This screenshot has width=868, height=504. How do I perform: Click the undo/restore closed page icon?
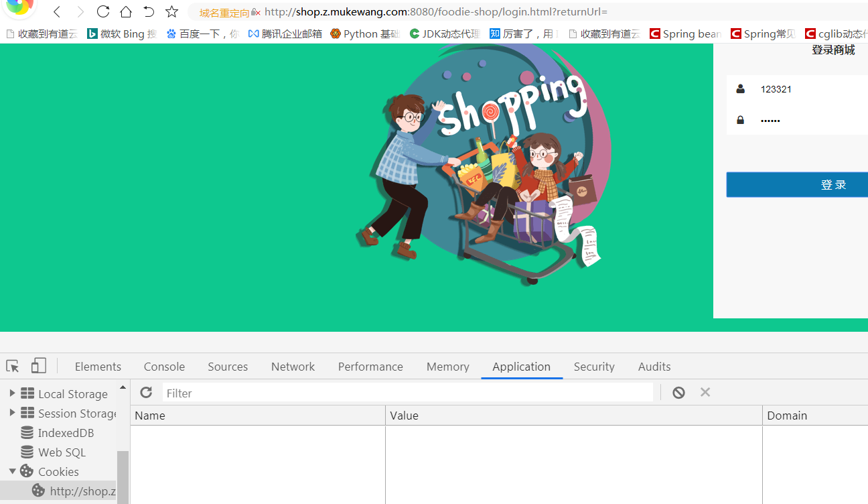[x=149, y=11]
